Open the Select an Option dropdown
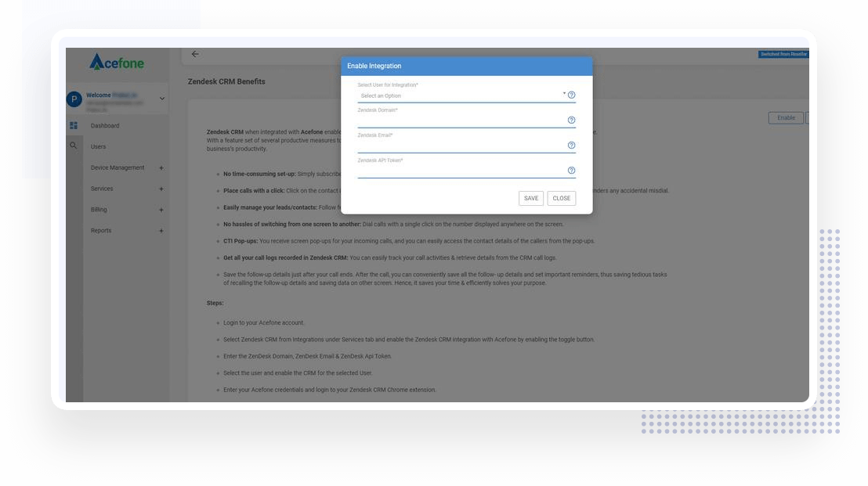Viewport: 868px width, 486px height. pos(461,95)
